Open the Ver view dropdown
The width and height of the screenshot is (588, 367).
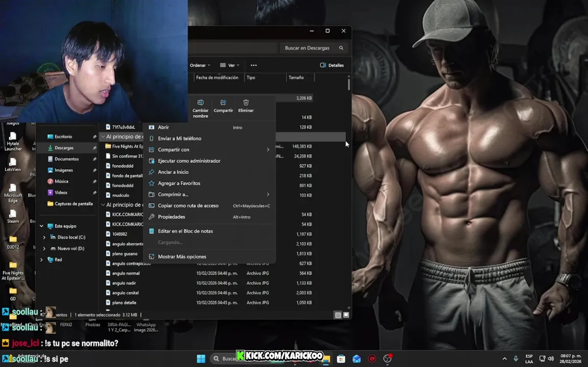[229, 65]
